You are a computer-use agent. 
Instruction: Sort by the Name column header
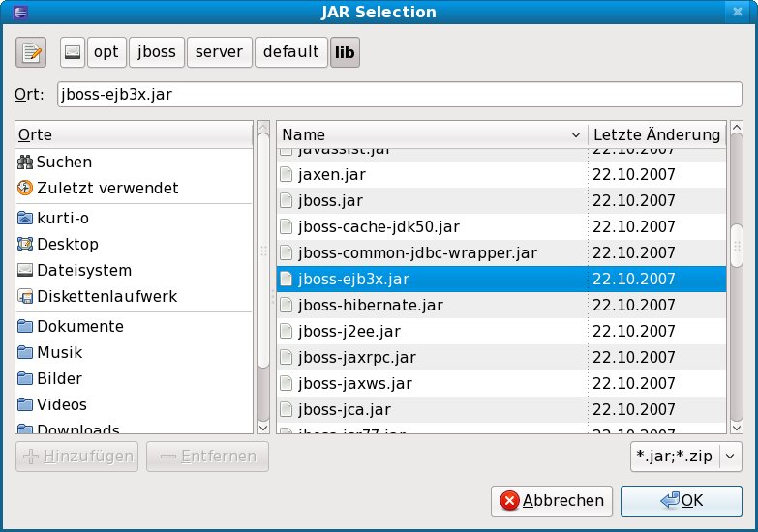click(x=432, y=134)
